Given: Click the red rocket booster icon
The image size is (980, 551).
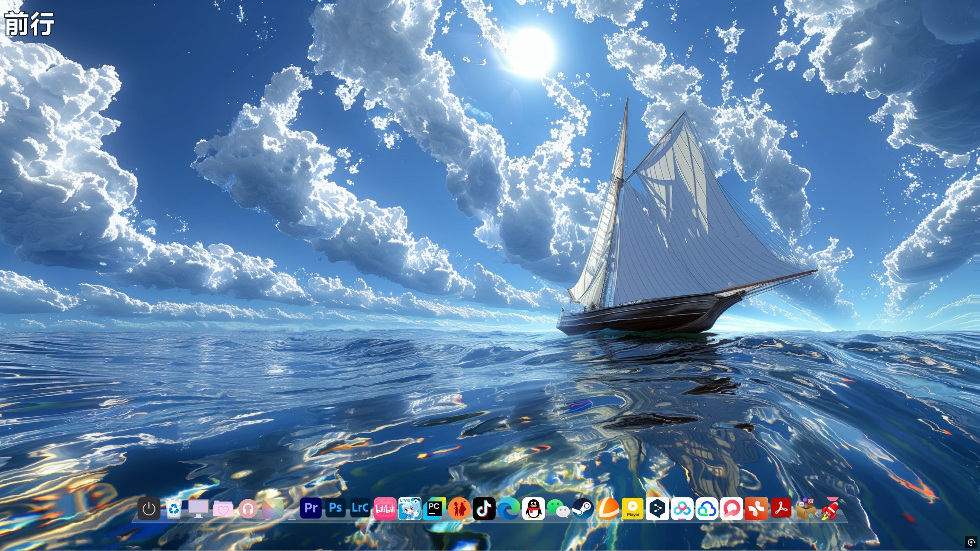Looking at the screenshot, I should [x=831, y=509].
